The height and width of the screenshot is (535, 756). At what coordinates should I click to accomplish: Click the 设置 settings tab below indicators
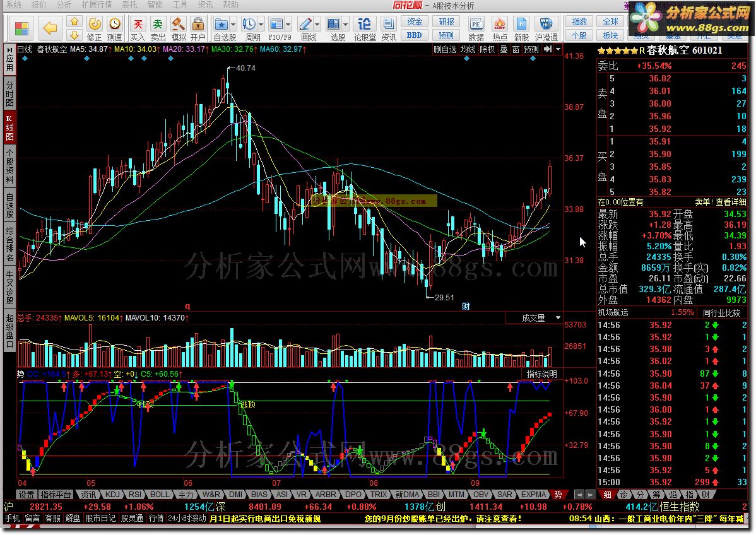pos(27,495)
